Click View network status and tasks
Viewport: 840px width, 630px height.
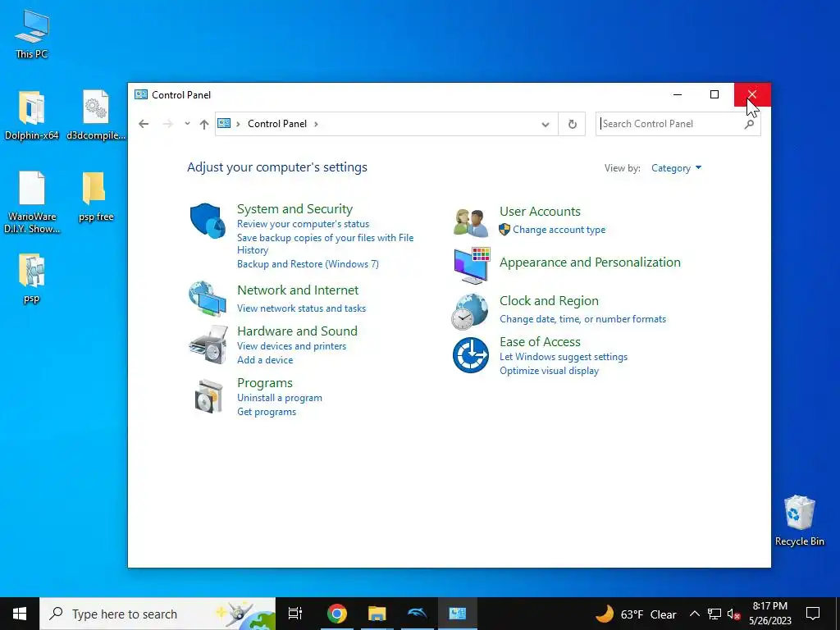tap(301, 308)
